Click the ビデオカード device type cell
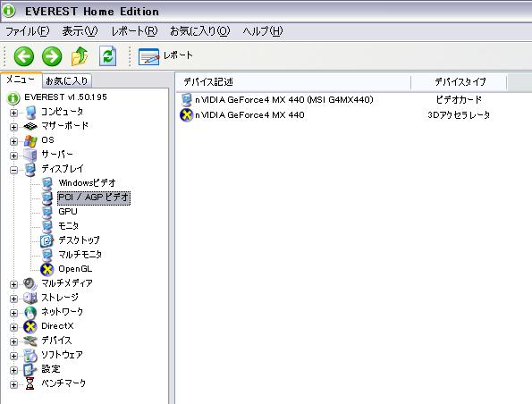 pyautogui.click(x=459, y=100)
